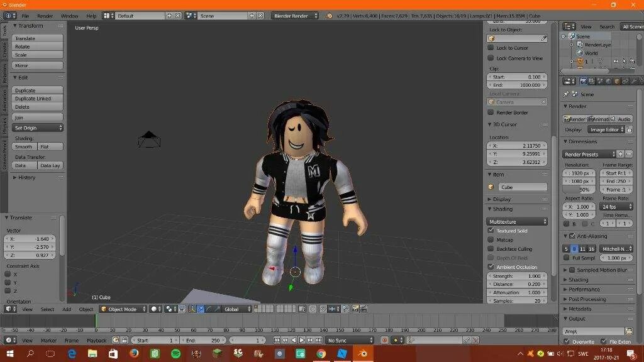644x362 pixels.
Task: Expand the Display panel in properties region
Action: (x=501, y=199)
